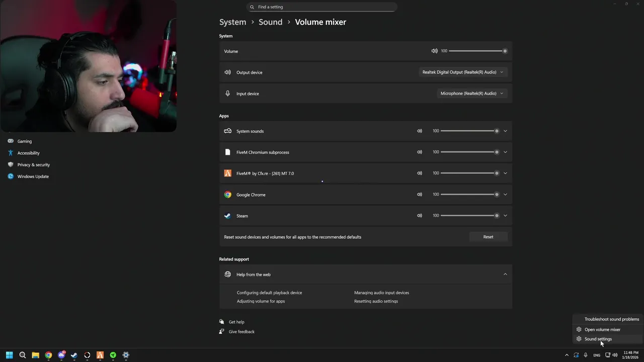
Task: Choose Troubleshoot sound problems menu entry
Action: pos(611,319)
